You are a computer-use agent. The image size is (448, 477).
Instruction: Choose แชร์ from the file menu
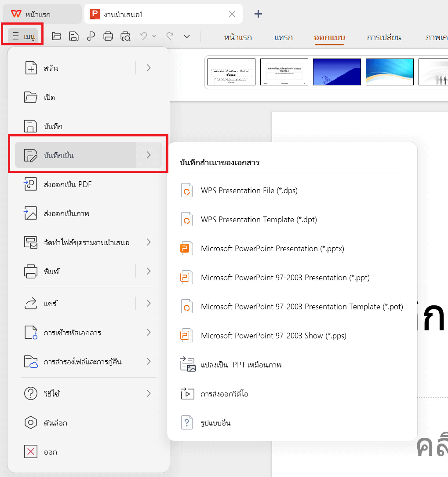coord(75,303)
